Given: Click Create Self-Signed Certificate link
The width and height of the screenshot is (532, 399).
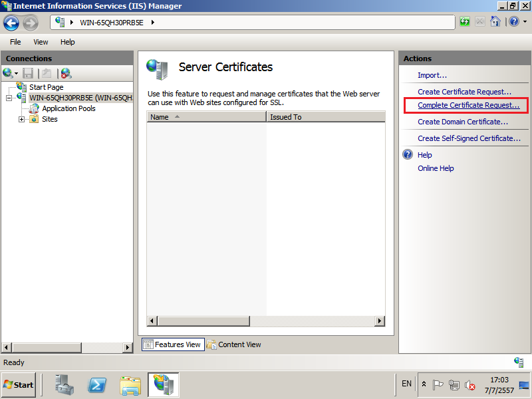Looking at the screenshot, I should (469, 138).
